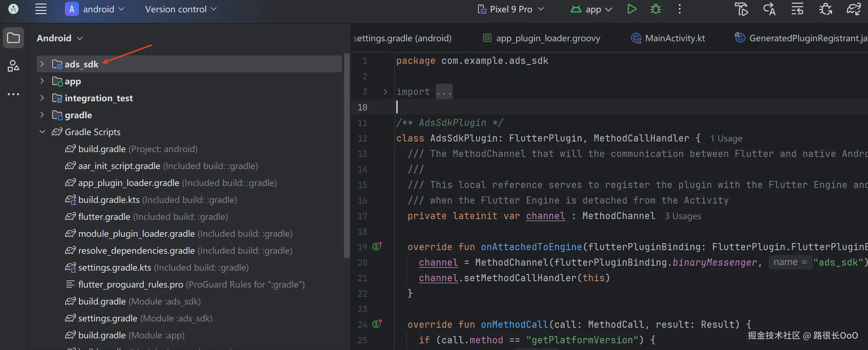This screenshot has height=350, width=868.
Task: Click the green Run app button
Action: pos(632,9)
